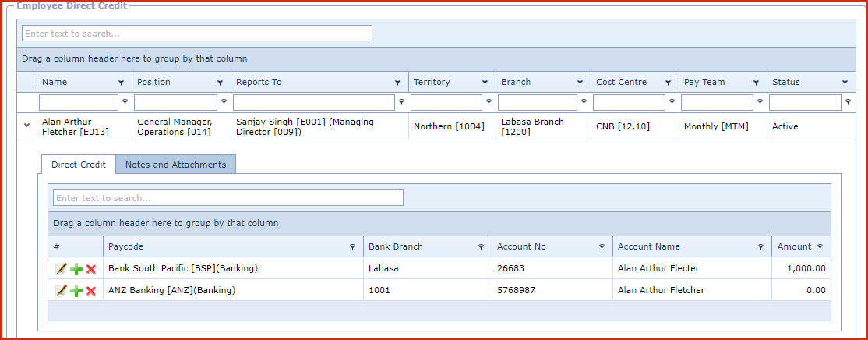868x340 pixels.
Task: Click the top employee search text box
Action: 196,34
